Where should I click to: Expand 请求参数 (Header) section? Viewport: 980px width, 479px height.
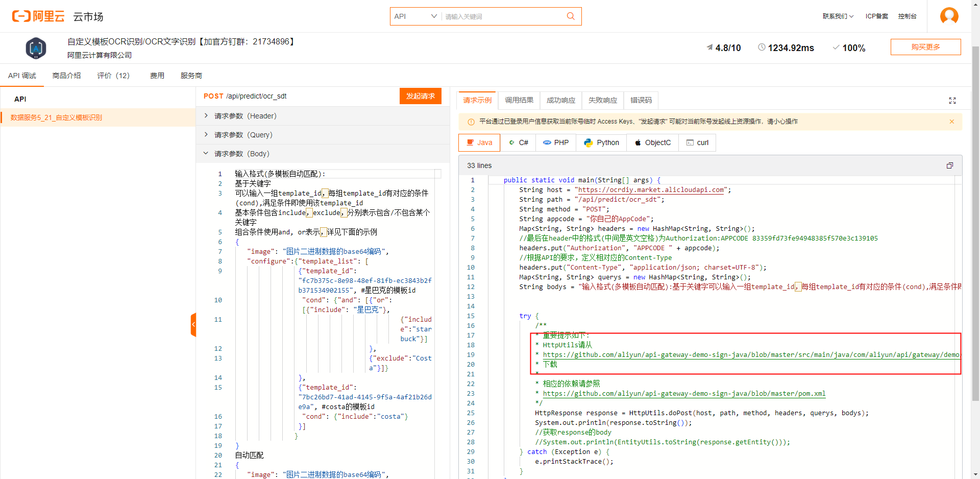pyautogui.click(x=323, y=116)
